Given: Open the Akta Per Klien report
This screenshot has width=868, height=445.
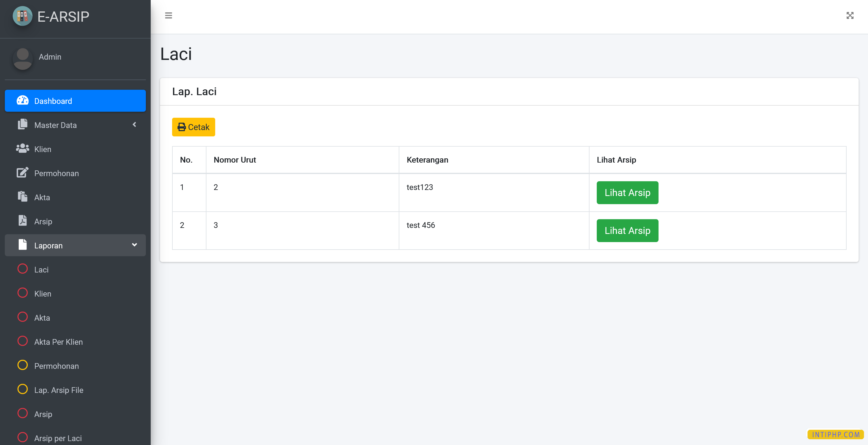Looking at the screenshot, I should (58, 342).
